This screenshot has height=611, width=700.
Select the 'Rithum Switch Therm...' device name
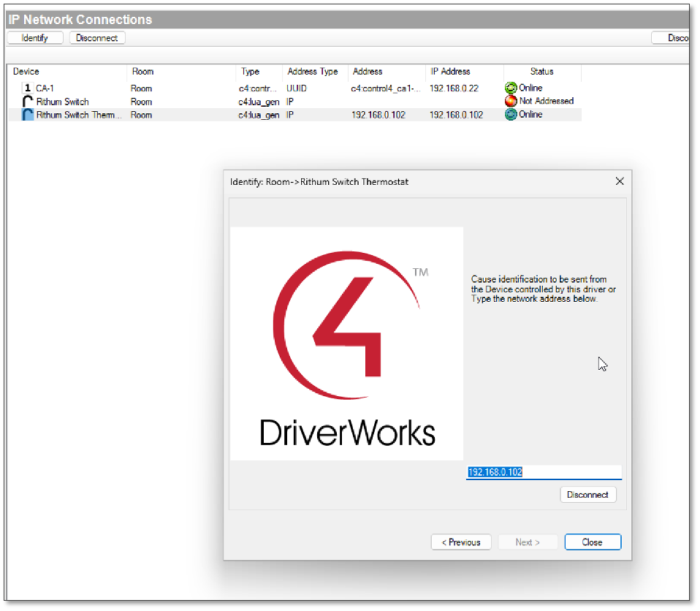(79, 115)
